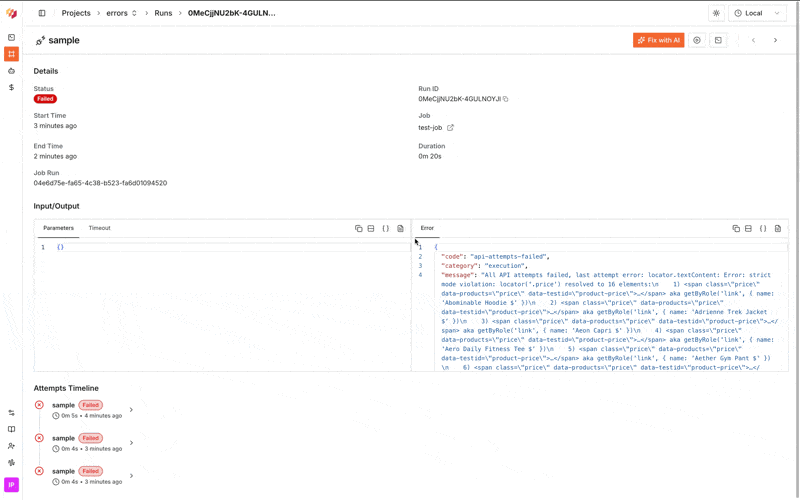Go to Runs breadcrumb

point(163,13)
